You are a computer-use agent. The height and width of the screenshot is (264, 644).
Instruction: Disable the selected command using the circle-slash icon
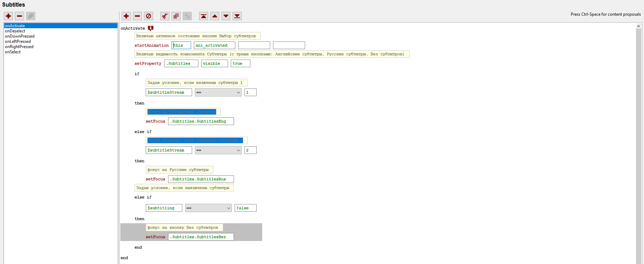tap(149, 16)
